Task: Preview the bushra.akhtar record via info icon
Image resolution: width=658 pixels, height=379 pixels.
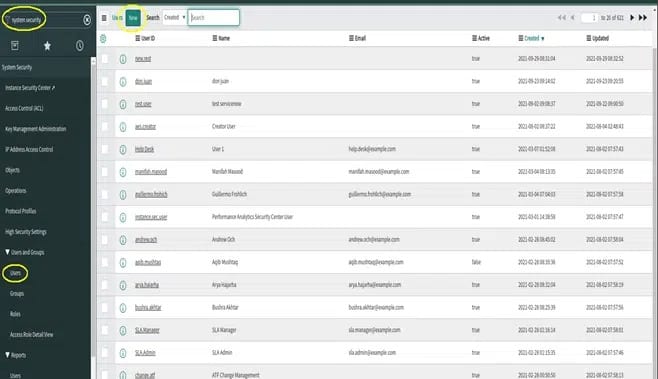Action: 123,308
